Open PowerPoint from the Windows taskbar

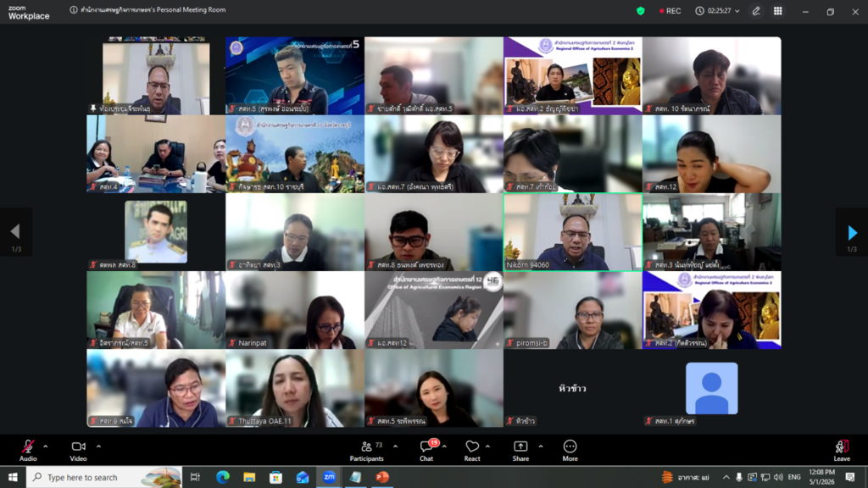[x=382, y=477]
